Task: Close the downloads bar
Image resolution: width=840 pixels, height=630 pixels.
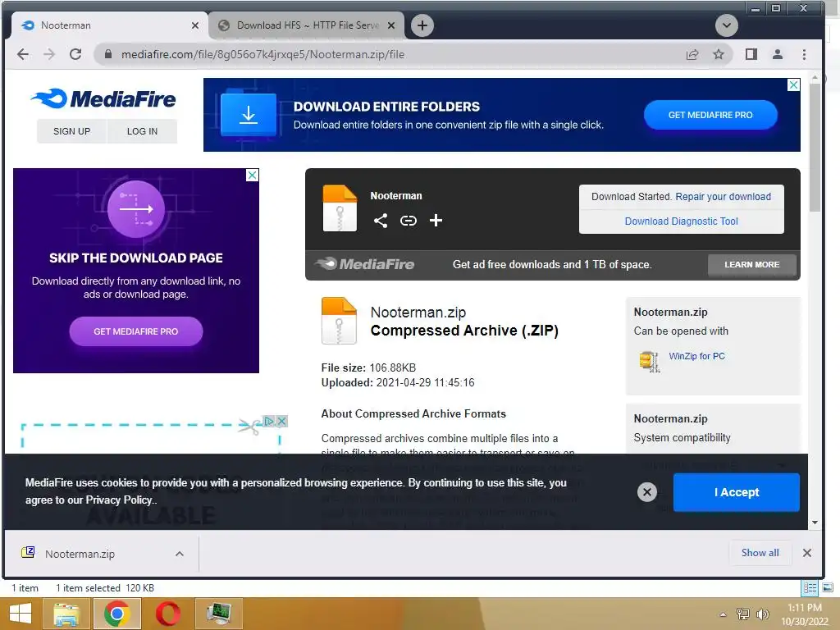Action: click(807, 553)
